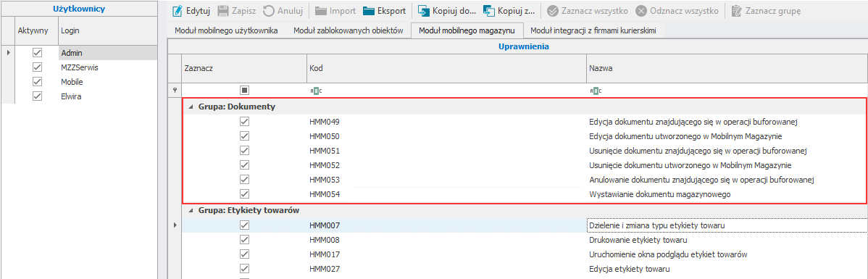Screen dimensions: 868x279
Task: Click 'Uruchomienie okna podglądu etykiet towarów' cell
Action: (726, 254)
